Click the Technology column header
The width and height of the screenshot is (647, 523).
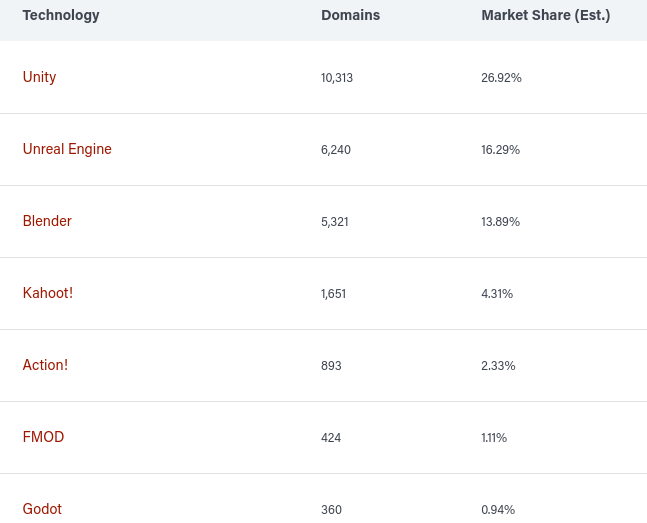click(61, 15)
